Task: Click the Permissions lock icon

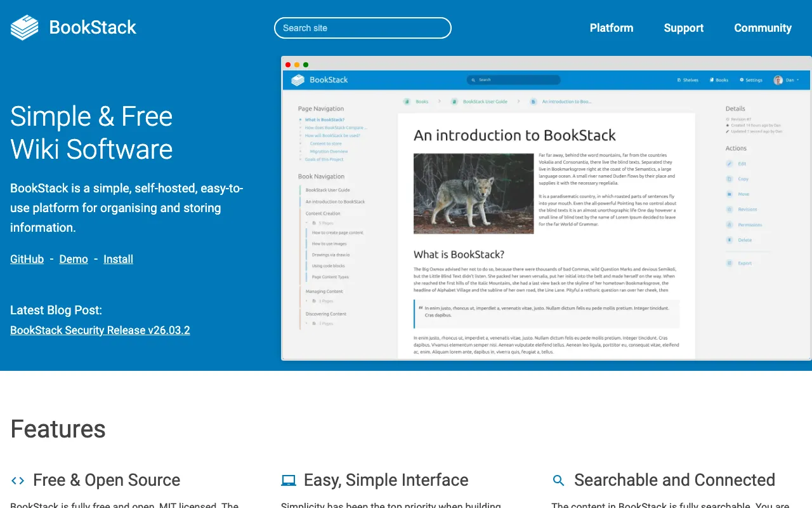Action: [730, 224]
